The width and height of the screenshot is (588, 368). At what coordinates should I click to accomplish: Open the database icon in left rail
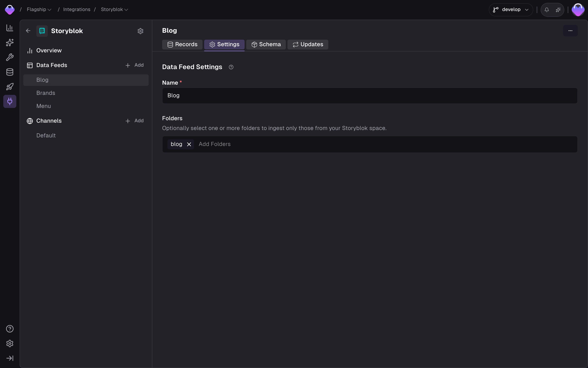click(10, 72)
